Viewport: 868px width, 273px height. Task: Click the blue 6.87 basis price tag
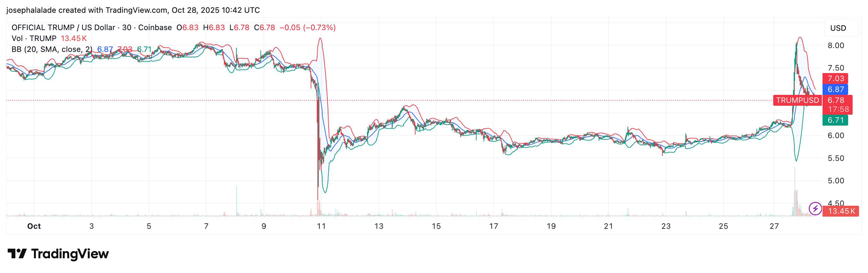point(835,90)
